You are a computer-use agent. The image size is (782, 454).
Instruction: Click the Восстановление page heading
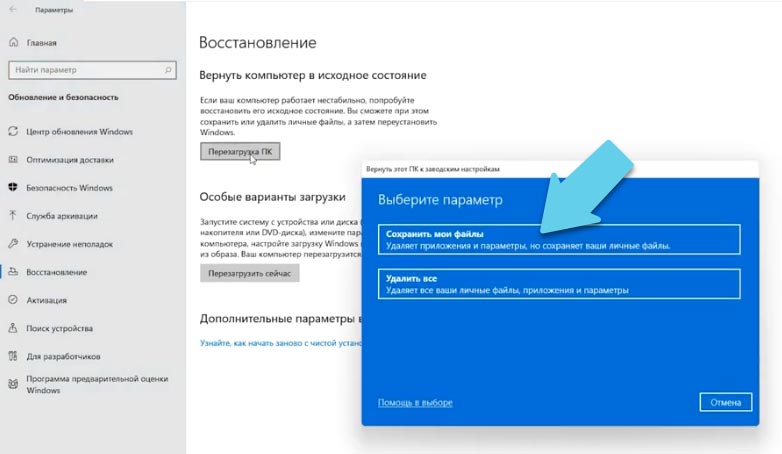tap(257, 42)
